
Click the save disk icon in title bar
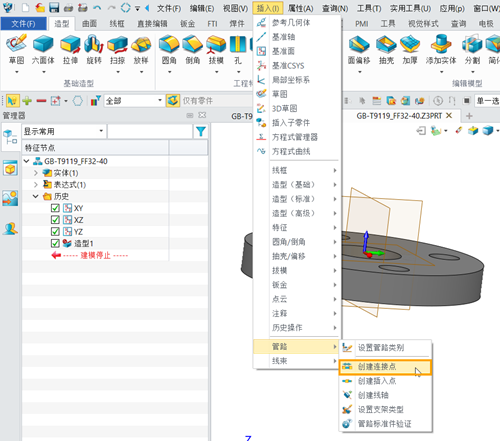(54, 8)
